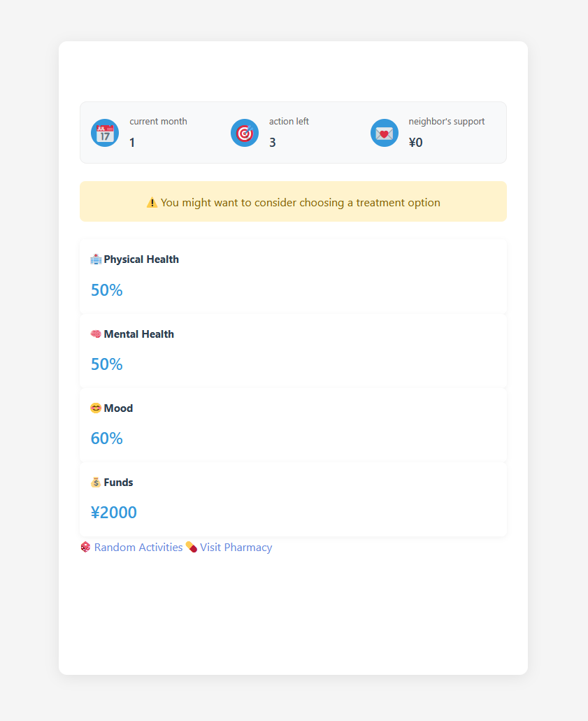Click the neighbor's support envelope icon
Screen dimensions: 588x721
[385, 133]
